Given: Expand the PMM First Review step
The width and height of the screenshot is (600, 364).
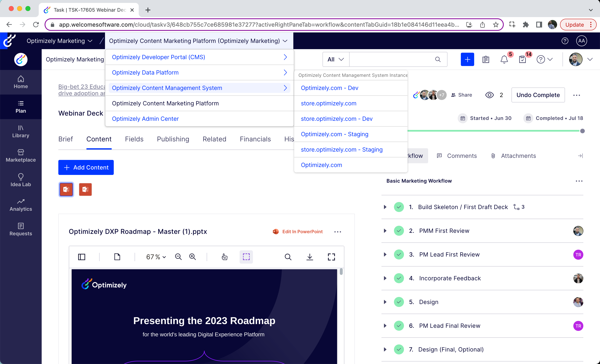Looking at the screenshot, I should (x=385, y=231).
